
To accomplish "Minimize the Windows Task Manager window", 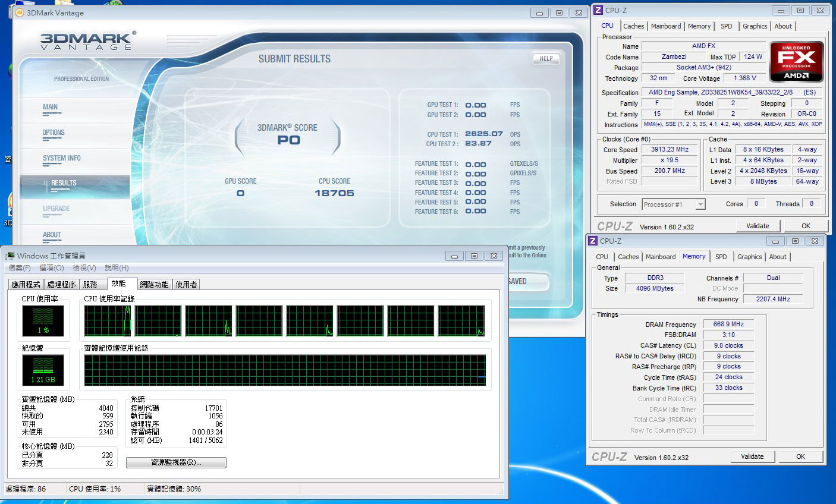I will [x=454, y=256].
